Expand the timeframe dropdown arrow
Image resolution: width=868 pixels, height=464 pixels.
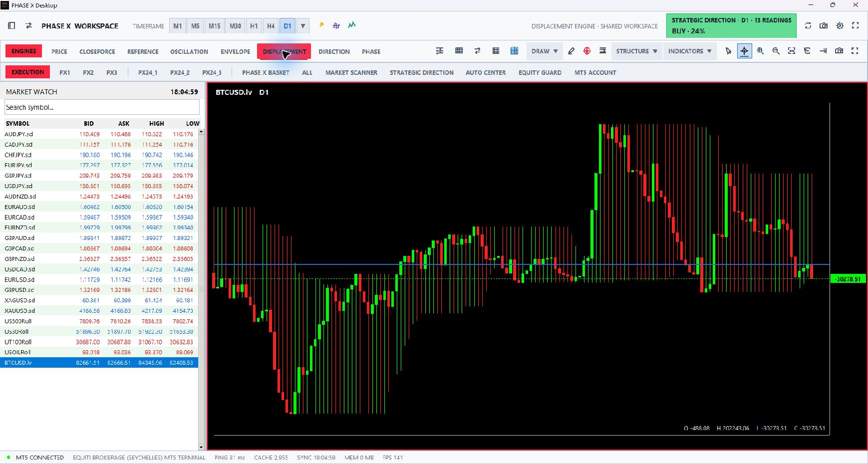pos(303,26)
